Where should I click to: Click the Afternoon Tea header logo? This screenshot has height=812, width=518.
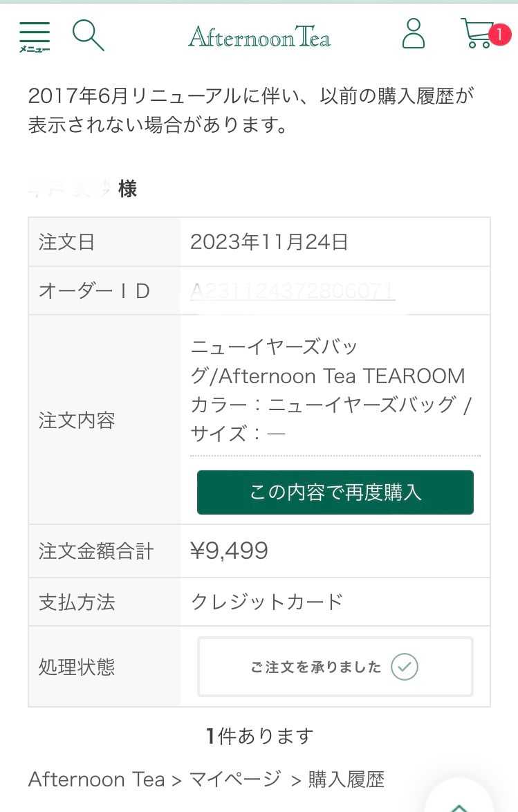click(x=259, y=36)
